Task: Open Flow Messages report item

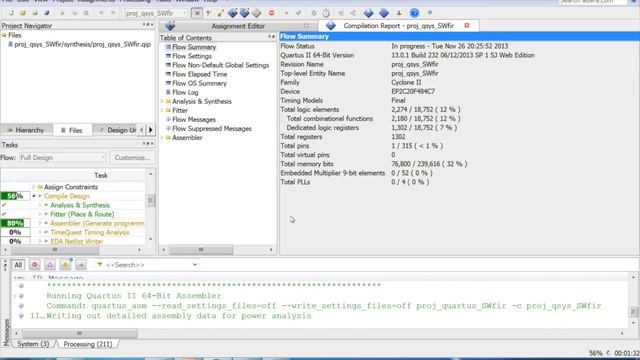Action: pyautogui.click(x=194, y=120)
